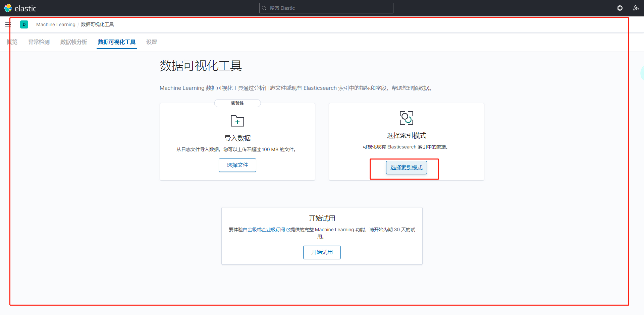The width and height of the screenshot is (644, 315).
Task: Click the 选择索引模式 card heading
Action: pos(407,135)
